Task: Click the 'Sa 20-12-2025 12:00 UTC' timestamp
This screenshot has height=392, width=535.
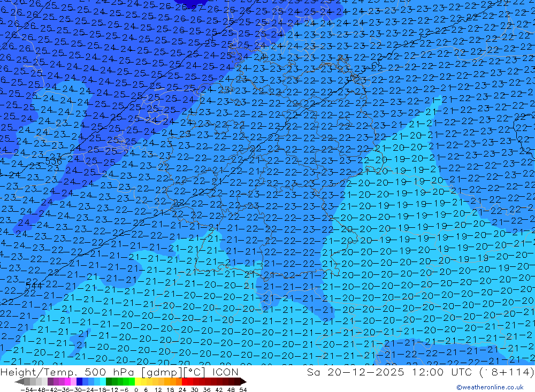Action: [389, 372]
